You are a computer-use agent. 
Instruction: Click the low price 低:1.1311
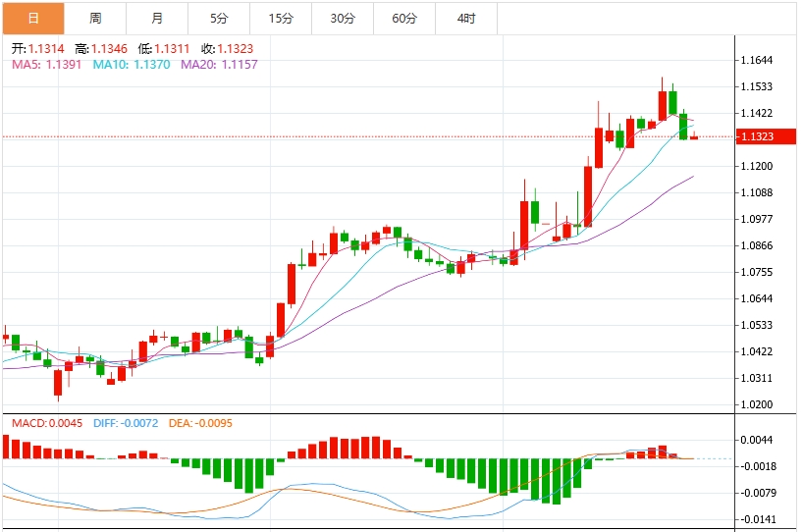[x=164, y=49]
